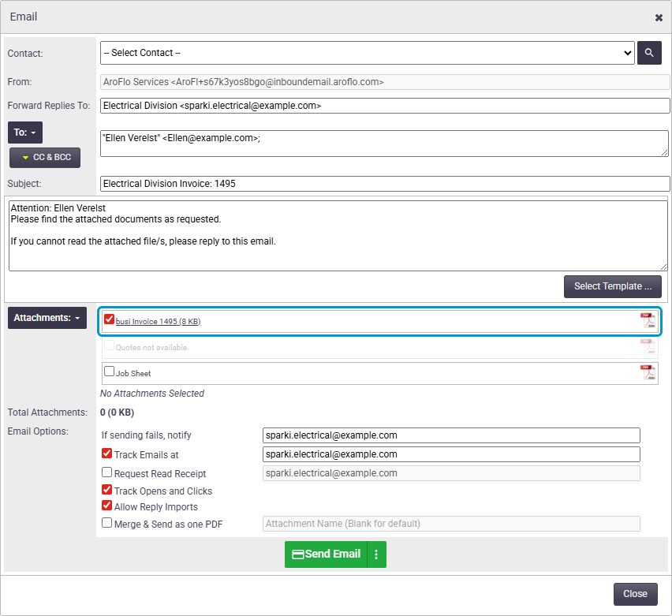Enable Request Read Receipt
Screen dimensions: 672x616
click(x=106, y=472)
